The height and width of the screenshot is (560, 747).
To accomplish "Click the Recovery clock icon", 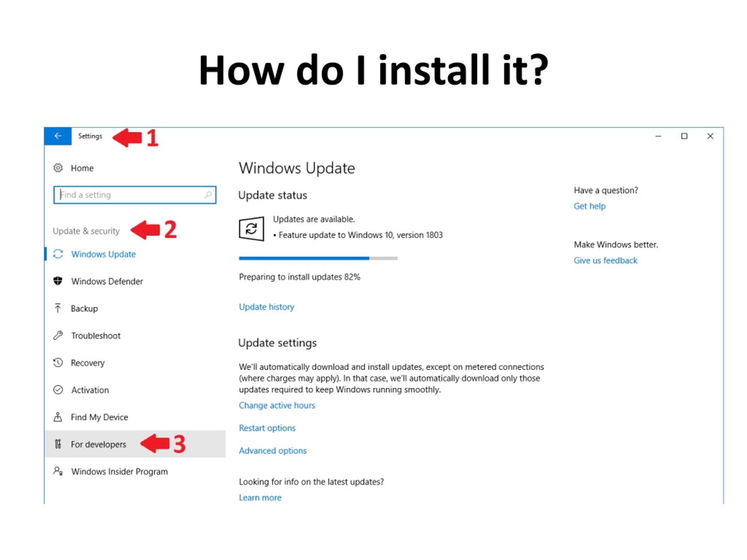I will (58, 363).
